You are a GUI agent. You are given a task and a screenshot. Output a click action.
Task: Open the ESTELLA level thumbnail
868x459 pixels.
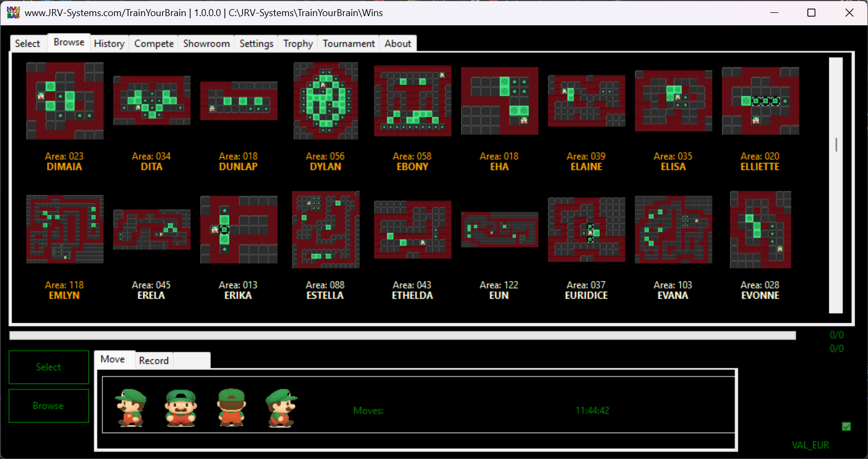click(326, 230)
